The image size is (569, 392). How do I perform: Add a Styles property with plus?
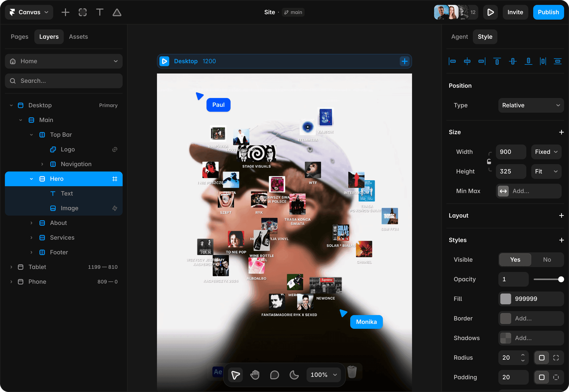tap(561, 240)
